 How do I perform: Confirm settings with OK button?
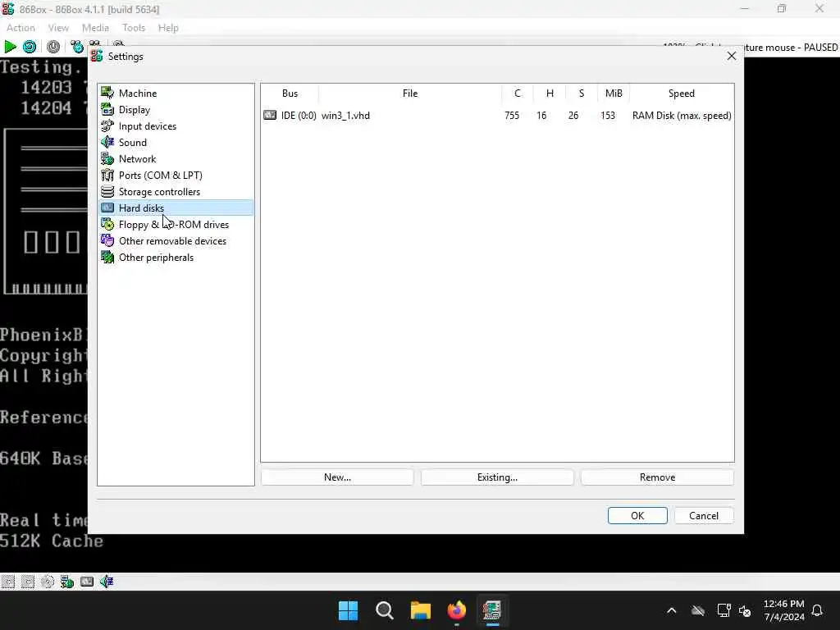(x=637, y=516)
